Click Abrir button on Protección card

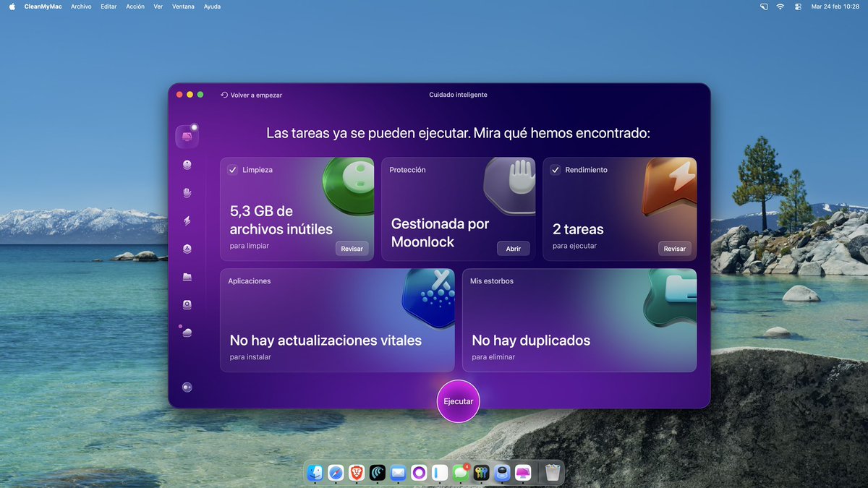[x=514, y=249]
